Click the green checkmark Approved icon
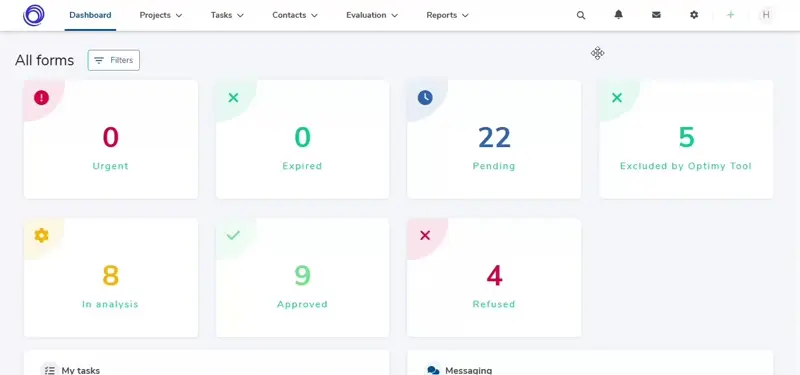This screenshot has width=800, height=375. click(x=233, y=235)
